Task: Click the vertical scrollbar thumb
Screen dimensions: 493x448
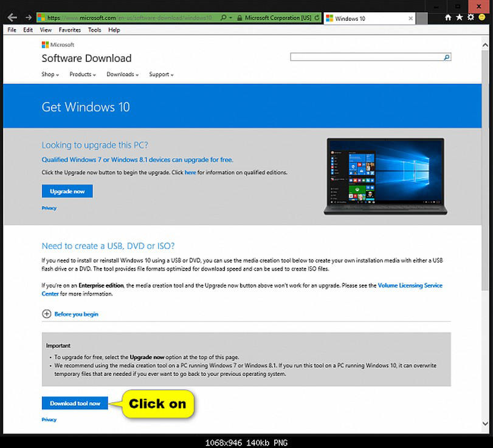Action: point(485,170)
